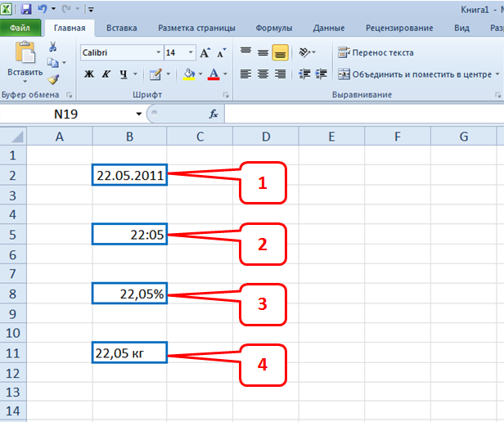The width and height of the screenshot is (504, 422).
Task: Click the Cut scissors icon
Action: click(x=52, y=47)
